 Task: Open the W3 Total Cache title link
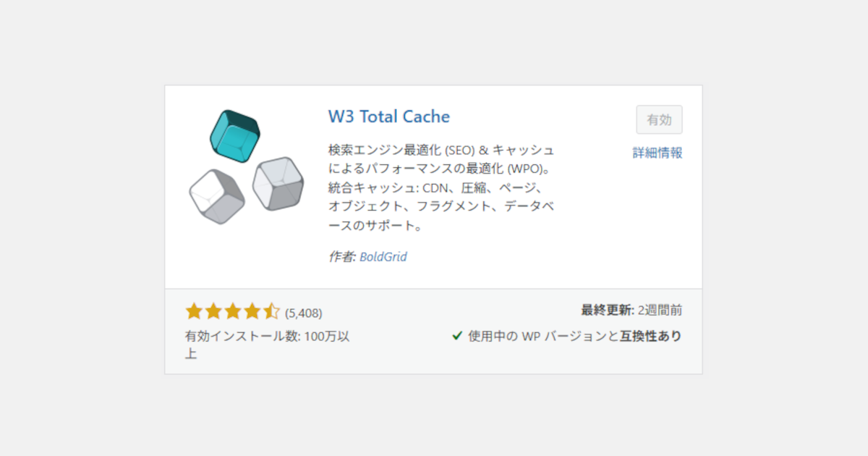coord(389,117)
